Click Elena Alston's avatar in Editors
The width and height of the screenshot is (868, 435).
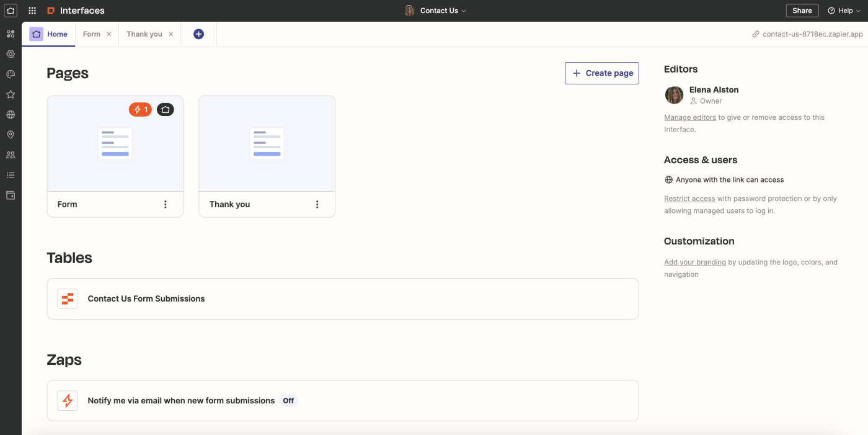click(674, 95)
